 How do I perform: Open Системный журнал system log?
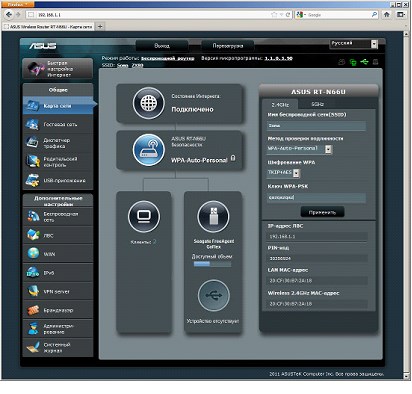point(58,347)
